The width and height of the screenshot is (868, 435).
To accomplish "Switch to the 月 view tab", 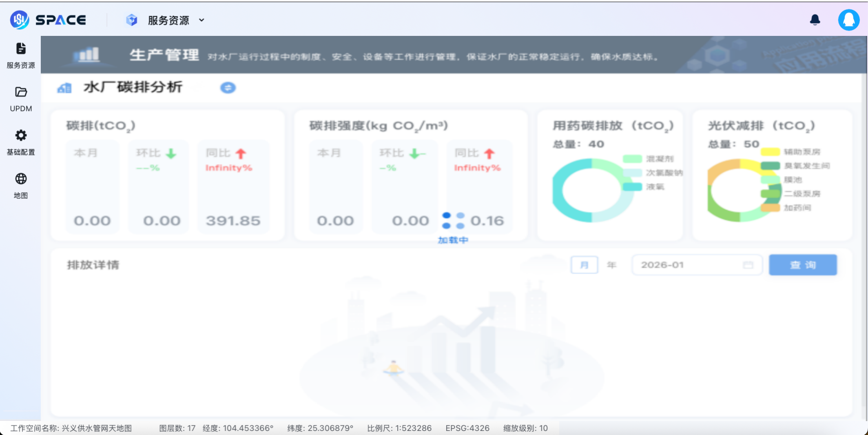I will click(x=584, y=265).
